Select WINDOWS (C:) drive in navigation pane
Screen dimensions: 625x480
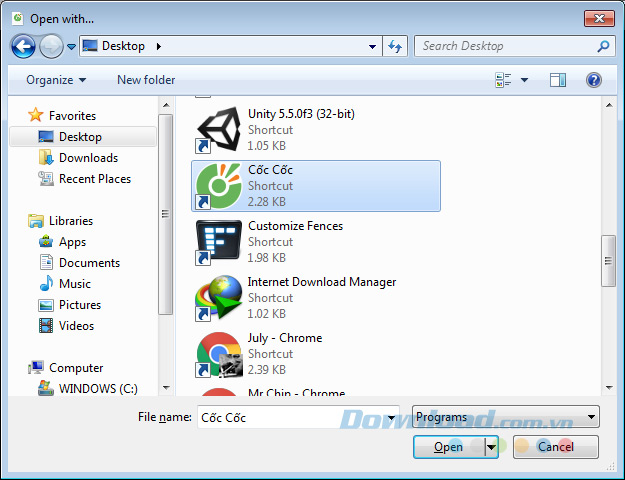click(x=98, y=389)
